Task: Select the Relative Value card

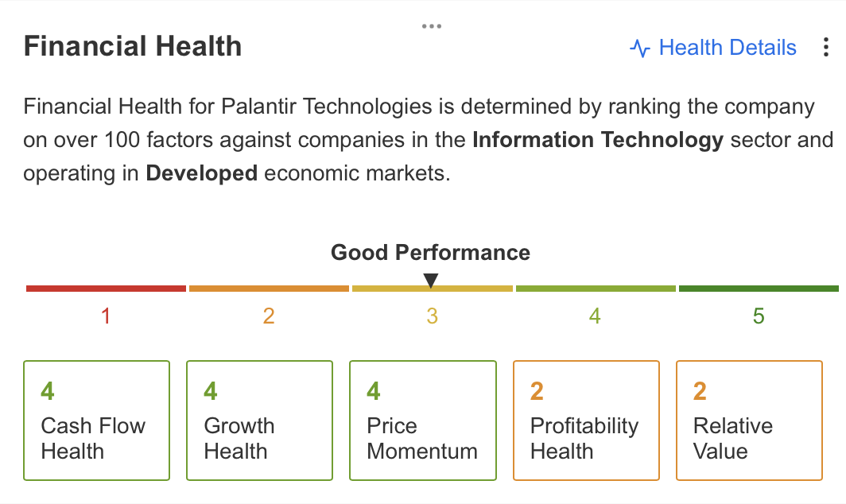Action: pyautogui.click(x=749, y=421)
